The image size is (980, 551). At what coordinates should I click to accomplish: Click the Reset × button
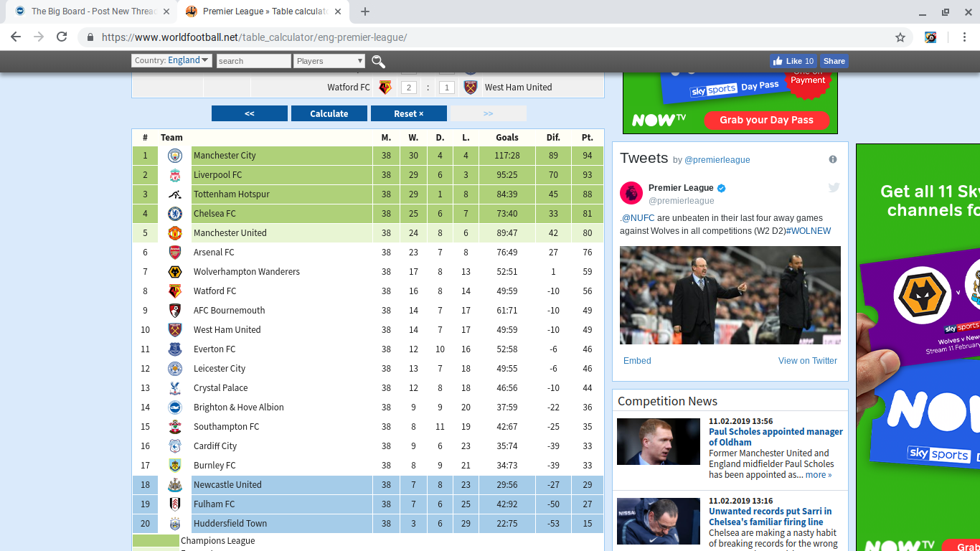coord(409,113)
